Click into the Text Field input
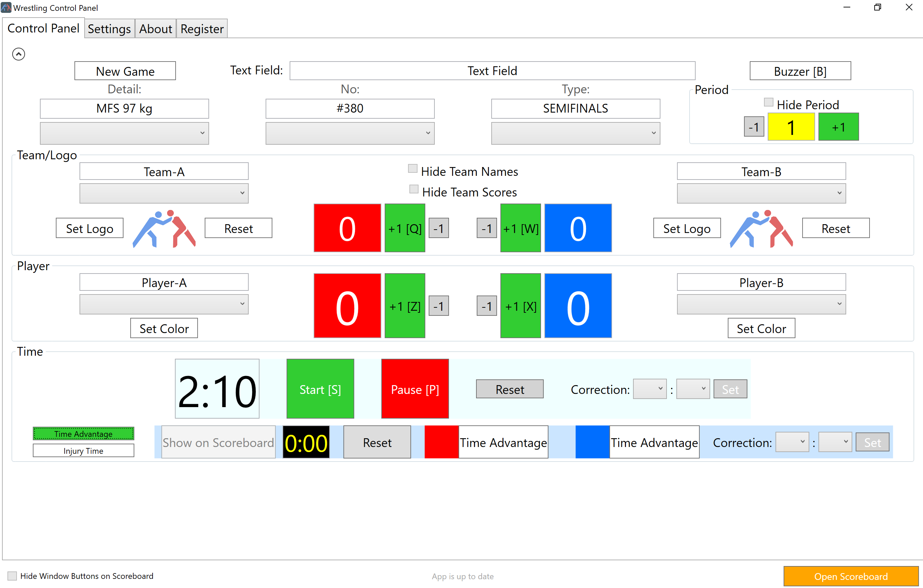Image resolution: width=923 pixels, height=588 pixels. 492,71
